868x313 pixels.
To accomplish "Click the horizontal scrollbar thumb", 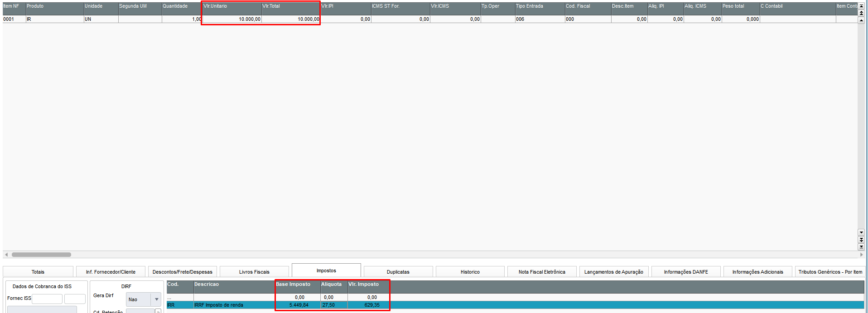I will 41,255.
